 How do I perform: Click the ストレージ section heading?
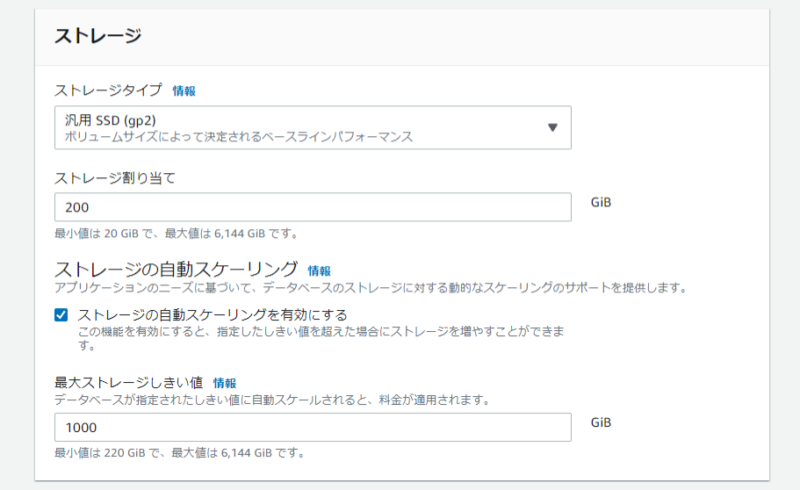[x=98, y=36]
